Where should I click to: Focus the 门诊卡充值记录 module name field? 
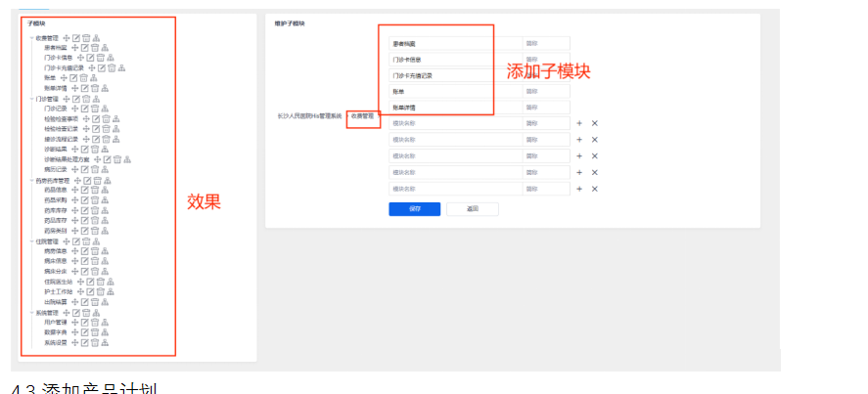click(x=456, y=75)
